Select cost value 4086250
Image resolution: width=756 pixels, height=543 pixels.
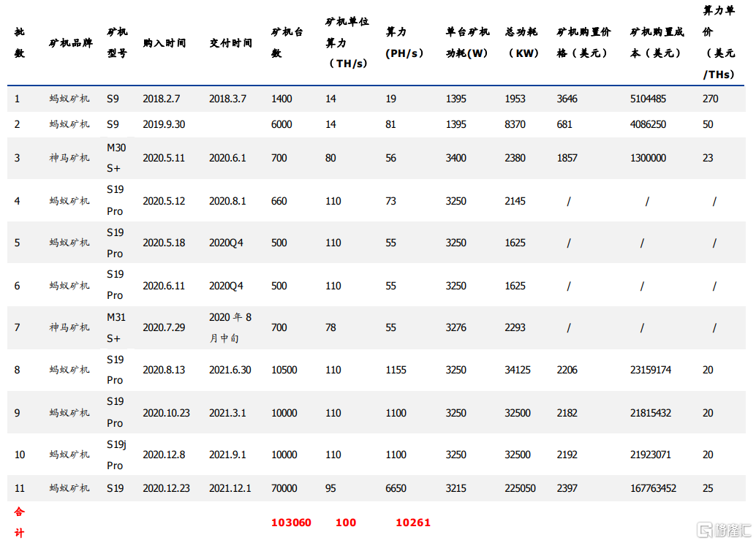coord(648,124)
